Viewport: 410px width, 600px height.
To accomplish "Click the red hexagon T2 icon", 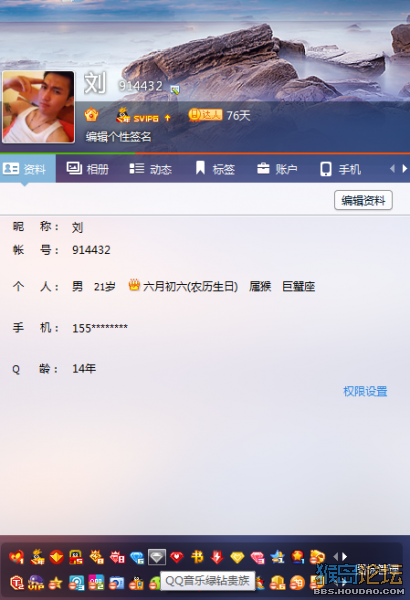I will coord(17,583).
